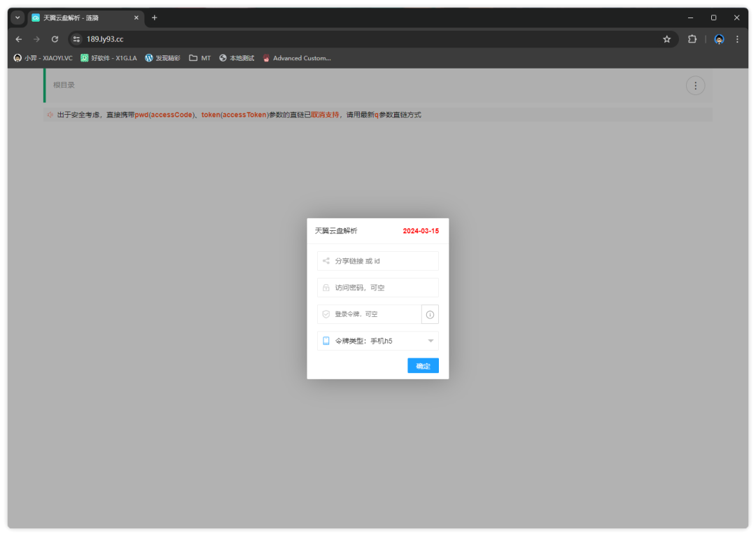Open the 小羿 - XIAOYI.VC bookmark
Screen dimensions: 756x536
click(43, 58)
